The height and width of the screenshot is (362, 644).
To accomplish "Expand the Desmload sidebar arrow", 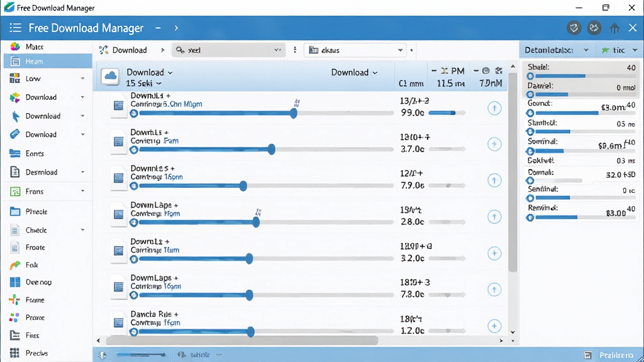I will (82, 172).
